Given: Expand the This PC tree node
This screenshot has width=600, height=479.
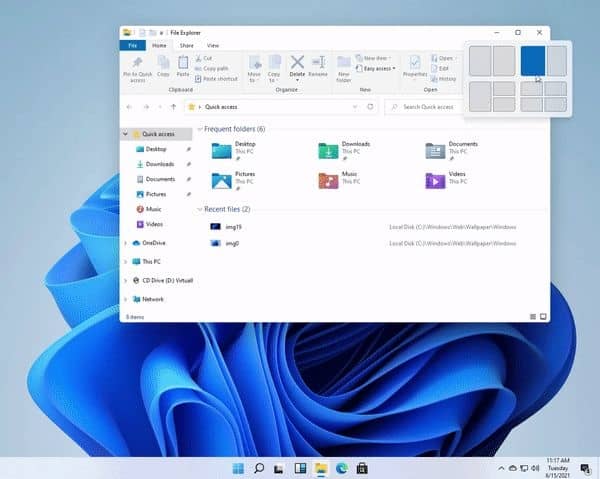Looking at the screenshot, I should coord(125,262).
